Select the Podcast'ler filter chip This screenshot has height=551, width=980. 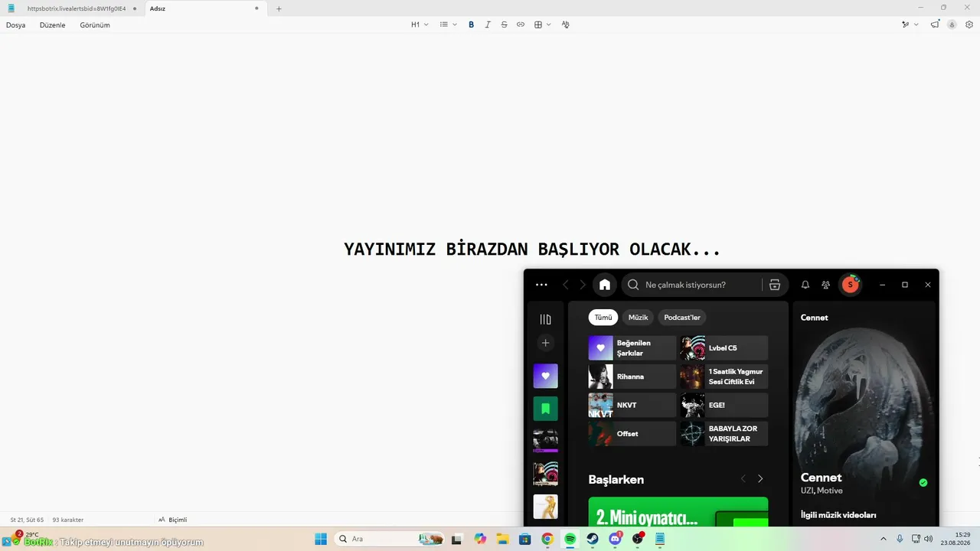click(x=682, y=318)
